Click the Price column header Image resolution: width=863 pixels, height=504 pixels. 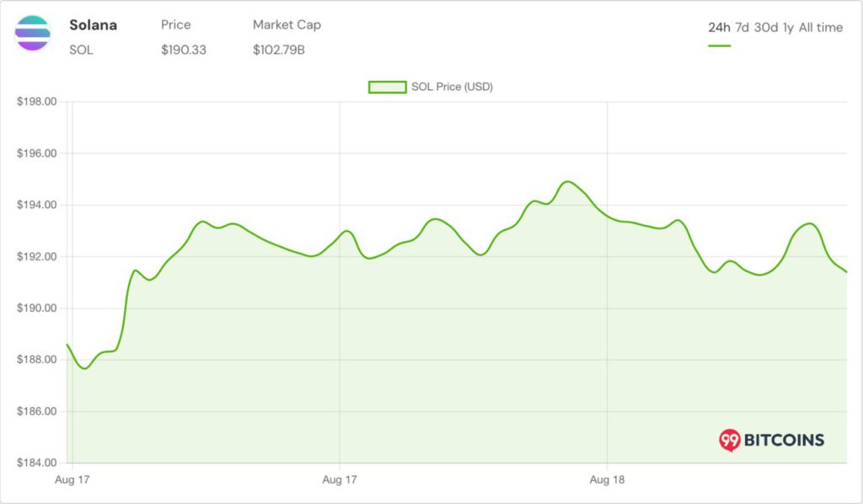tap(176, 25)
